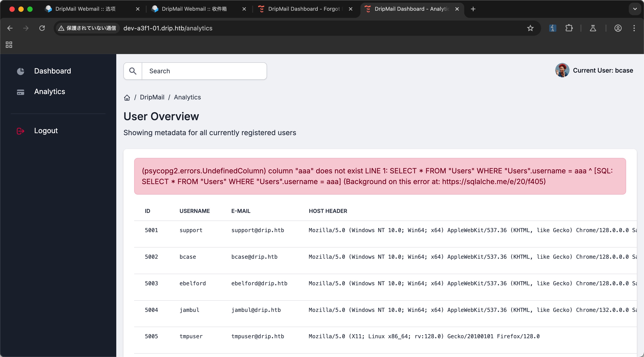This screenshot has width=644, height=357.
Task: Open the Chrome three-dot menu
Action: pos(634,28)
